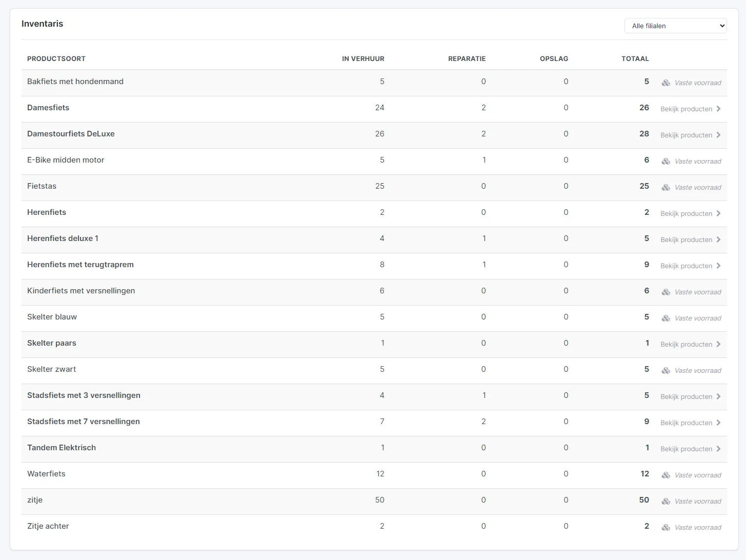
Task: Click the stock icon for Kinderfiets met versnellingen
Action: [x=666, y=292]
